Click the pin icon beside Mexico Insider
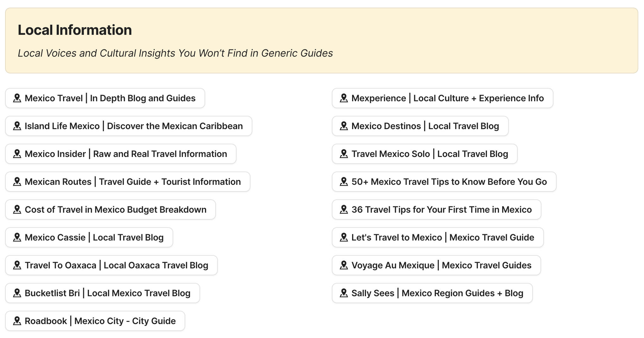 (17, 154)
